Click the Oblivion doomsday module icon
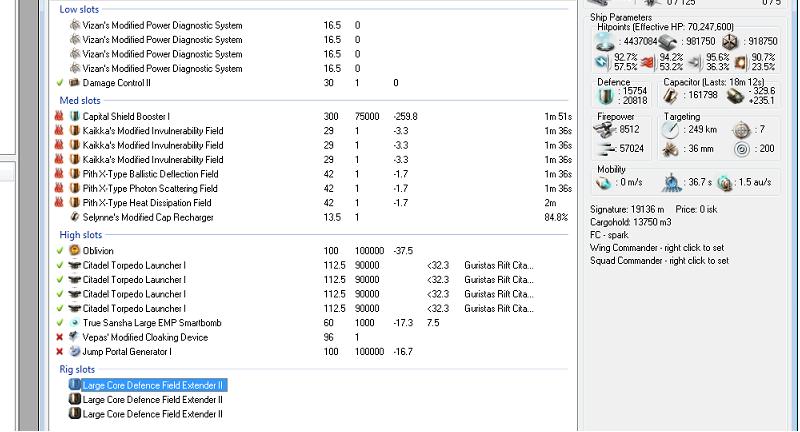 click(74, 250)
